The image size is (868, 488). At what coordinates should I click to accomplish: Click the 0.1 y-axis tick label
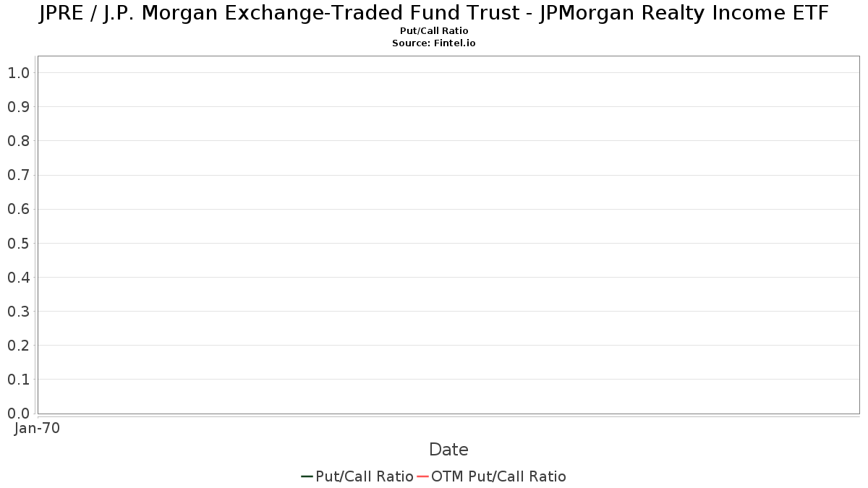18,380
